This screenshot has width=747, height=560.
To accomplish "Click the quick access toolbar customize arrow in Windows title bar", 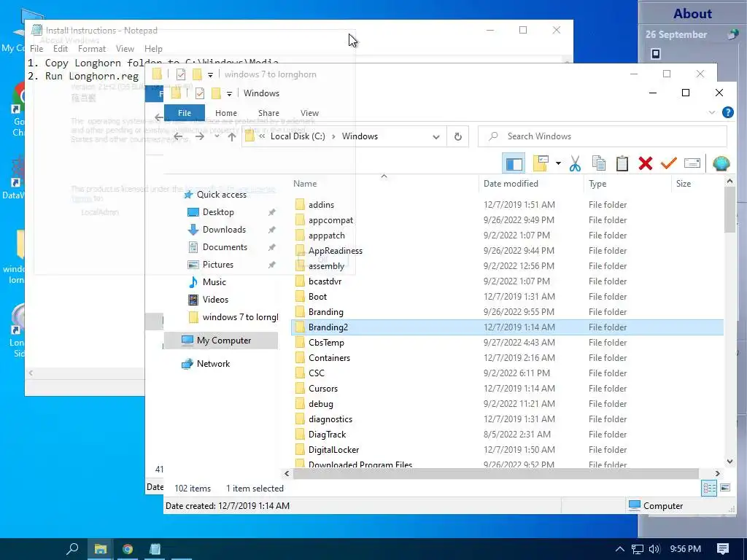I will [x=229, y=94].
